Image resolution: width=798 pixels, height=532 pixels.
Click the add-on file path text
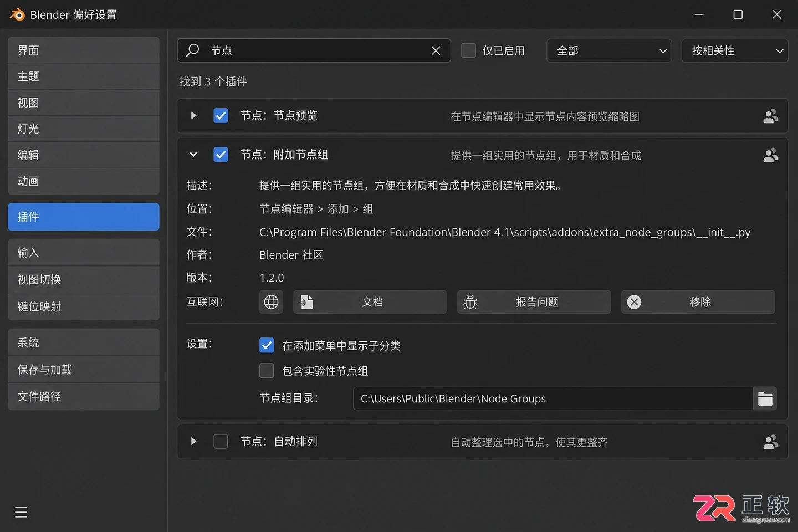click(x=505, y=232)
